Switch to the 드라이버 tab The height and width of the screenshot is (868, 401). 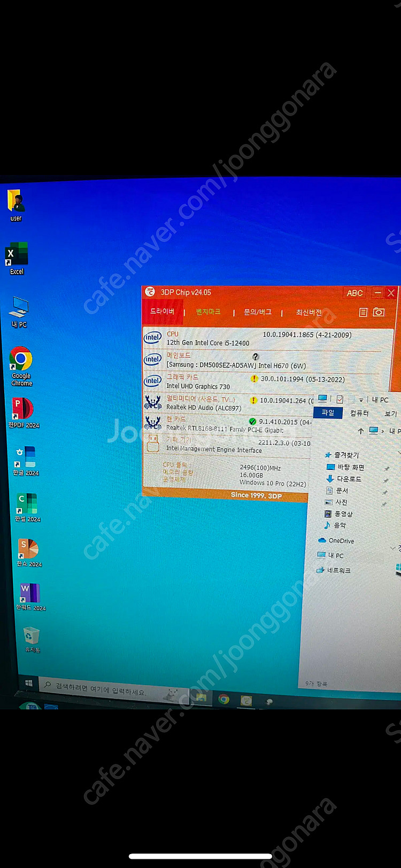[x=162, y=311]
